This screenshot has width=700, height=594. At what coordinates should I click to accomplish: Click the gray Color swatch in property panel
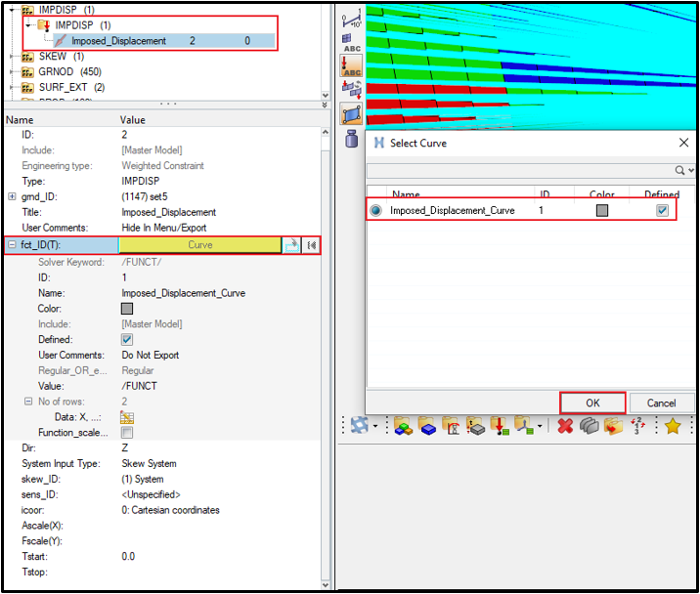click(x=127, y=309)
